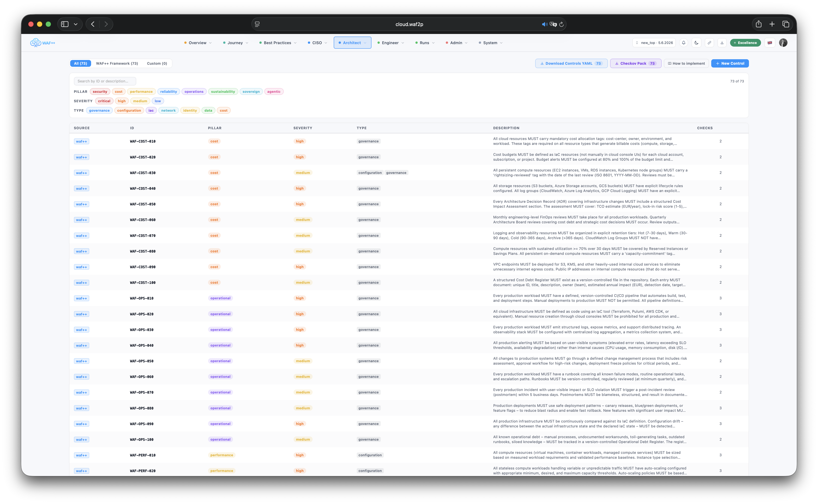The image size is (818, 504).
Task: Click the Safari sidebar toggle icon
Action: (65, 24)
